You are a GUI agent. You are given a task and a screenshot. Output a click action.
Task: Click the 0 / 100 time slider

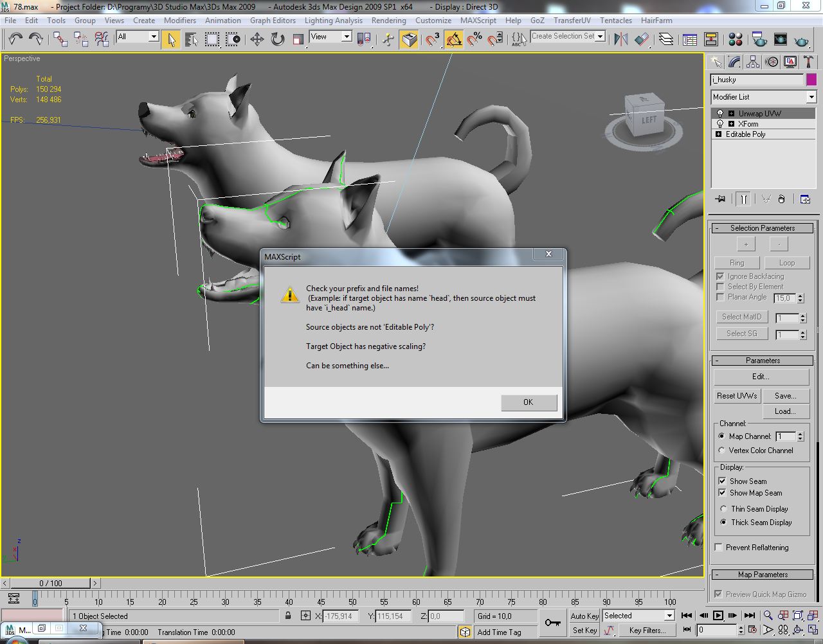click(51, 584)
